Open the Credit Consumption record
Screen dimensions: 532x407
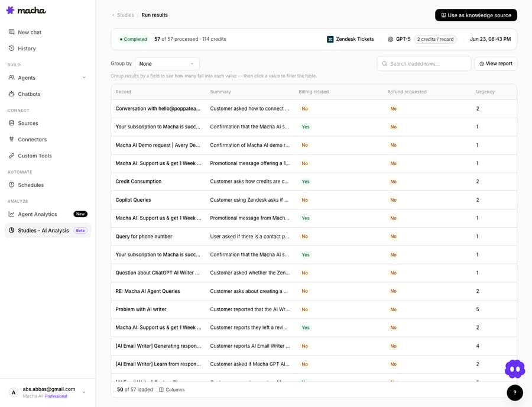tap(138, 181)
